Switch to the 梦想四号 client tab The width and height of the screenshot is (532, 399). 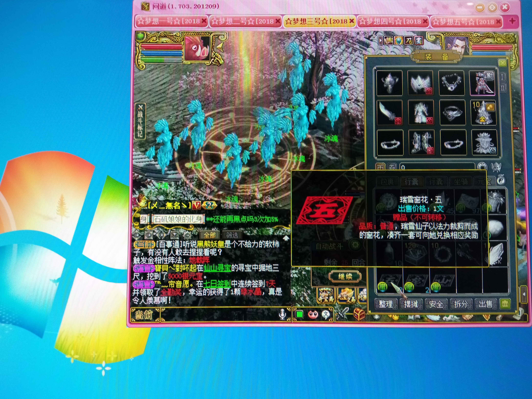[x=393, y=21]
